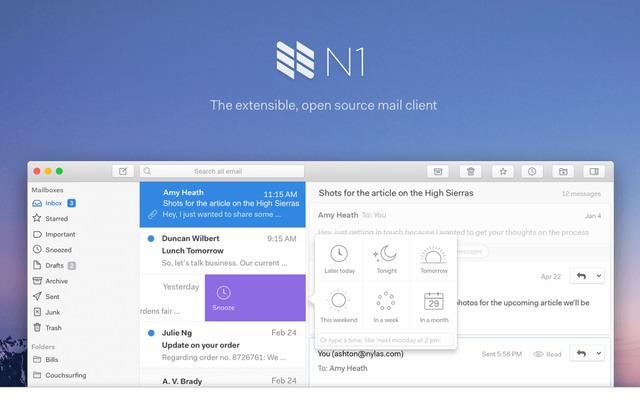Click the unread dot on Duncan Wilbert's email
The width and height of the screenshot is (640, 402).
pyautogui.click(x=151, y=239)
